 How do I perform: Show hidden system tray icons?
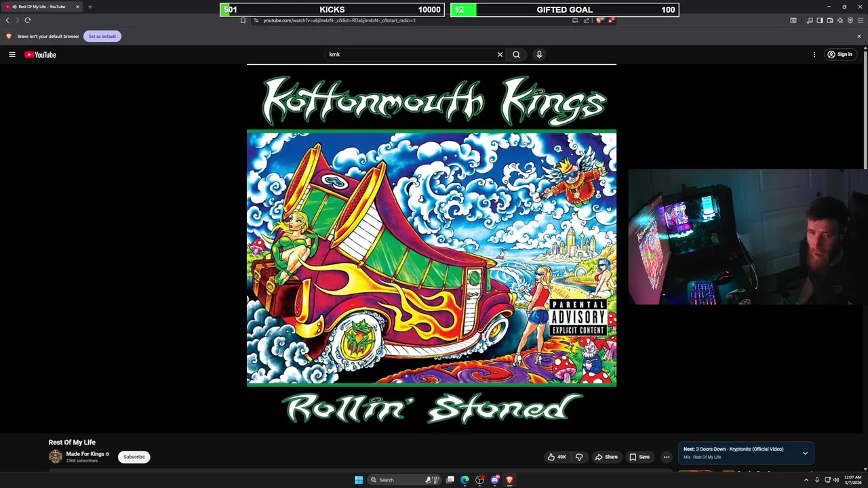pyautogui.click(x=806, y=480)
